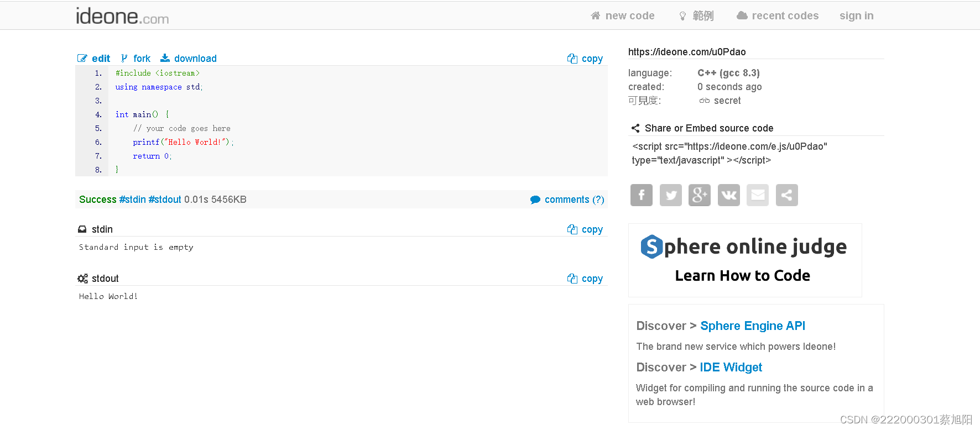Image resolution: width=980 pixels, height=430 pixels.
Task: Click the lightbulb icon beside 範例
Action: tap(682, 16)
